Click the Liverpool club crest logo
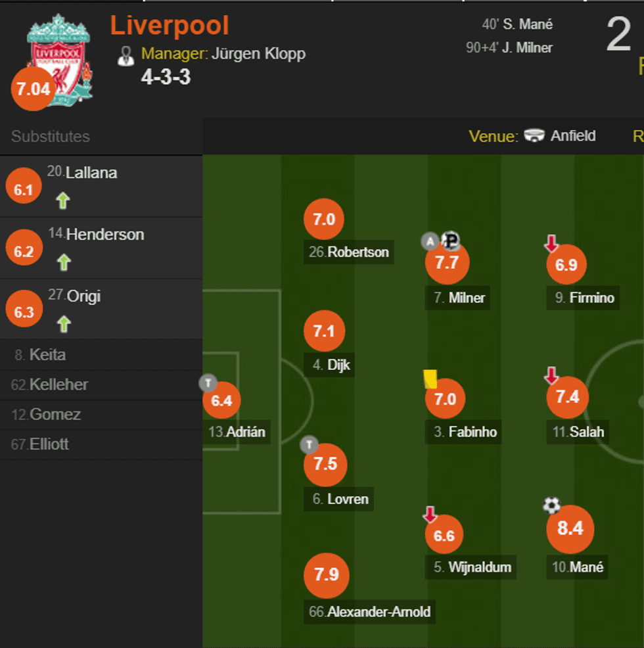This screenshot has width=644, height=648. (x=58, y=59)
